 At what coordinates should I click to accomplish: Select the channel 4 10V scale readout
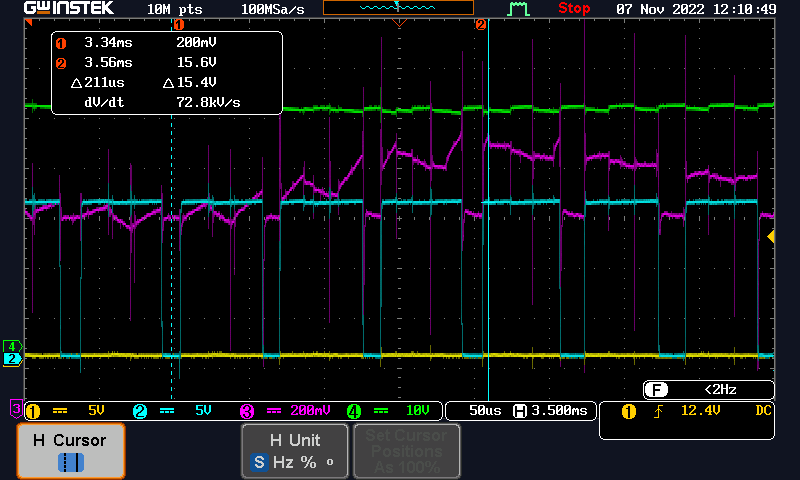pos(417,411)
